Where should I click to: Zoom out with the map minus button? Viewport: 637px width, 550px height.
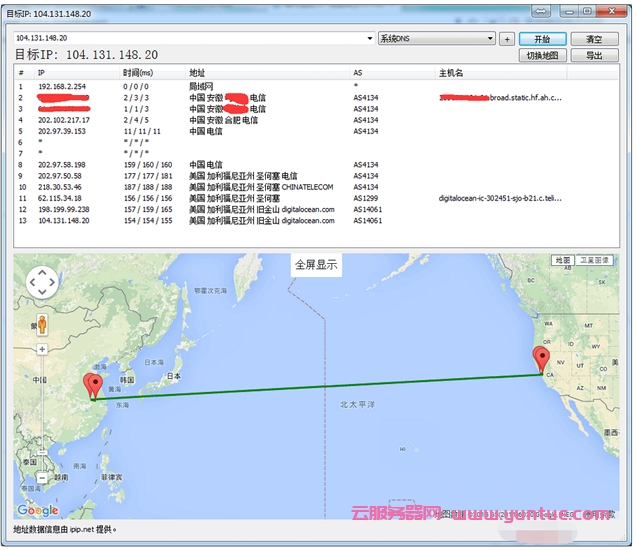tap(42, 479)
